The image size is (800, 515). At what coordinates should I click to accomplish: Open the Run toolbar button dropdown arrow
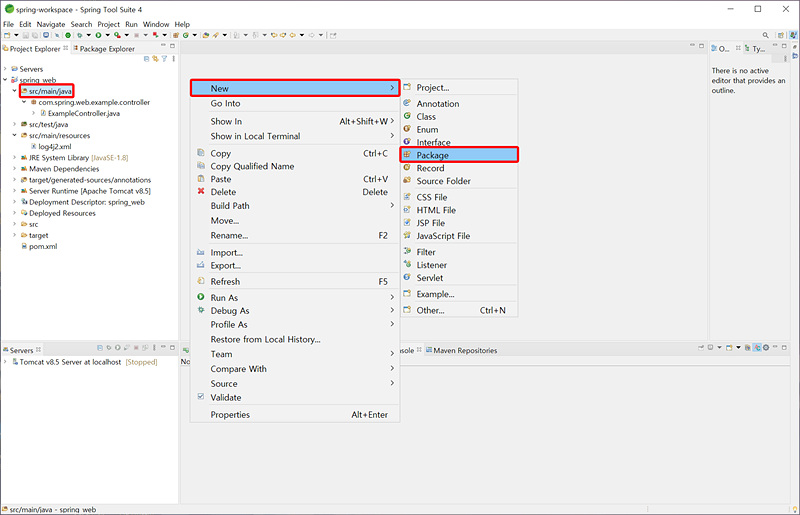107,35
